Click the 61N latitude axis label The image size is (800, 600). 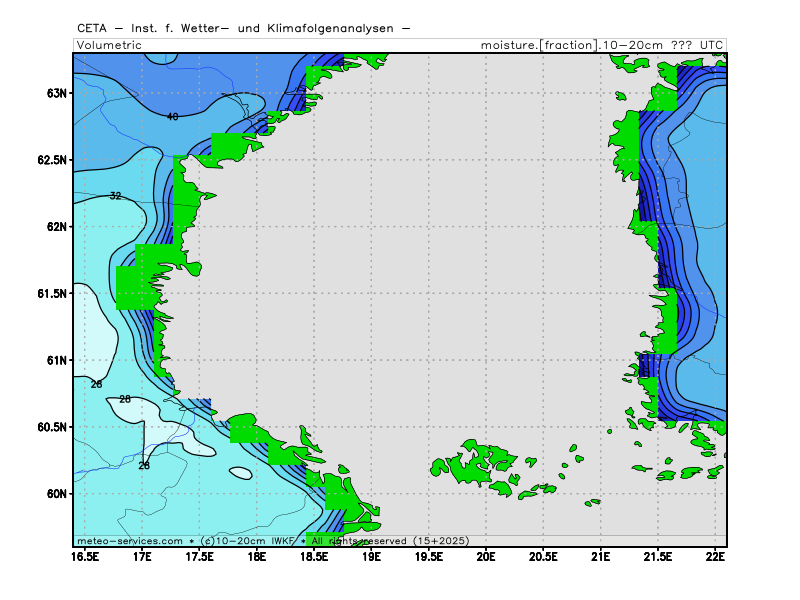click(x=56, y=360)
